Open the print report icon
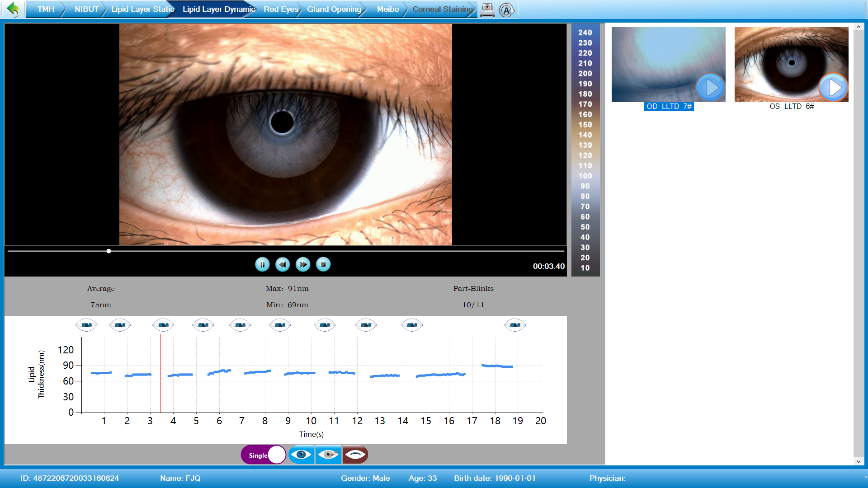Image resolution: width=868 pixels, height=488 pixels. pos(487,9)
